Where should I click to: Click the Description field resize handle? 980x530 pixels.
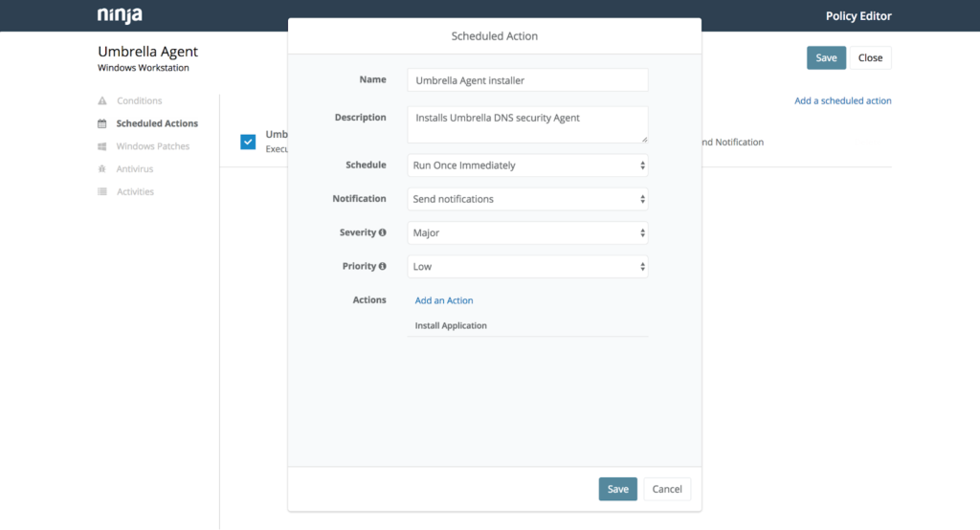(x=644, y=140)
